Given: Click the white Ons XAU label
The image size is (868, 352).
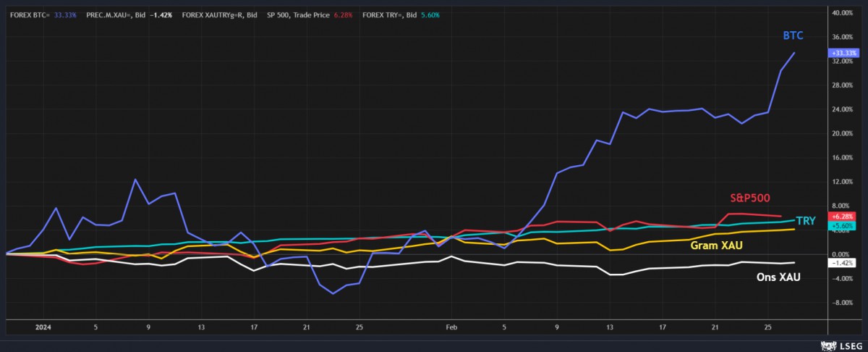Looking at the screenshot, I should [778, 277].
